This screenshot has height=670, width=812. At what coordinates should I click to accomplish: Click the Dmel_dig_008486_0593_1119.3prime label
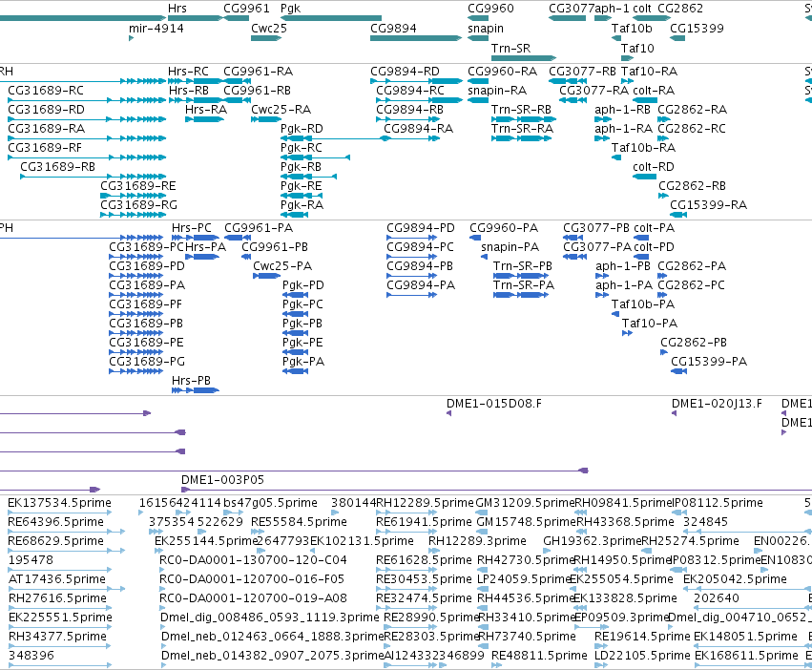tap(270, 618)
